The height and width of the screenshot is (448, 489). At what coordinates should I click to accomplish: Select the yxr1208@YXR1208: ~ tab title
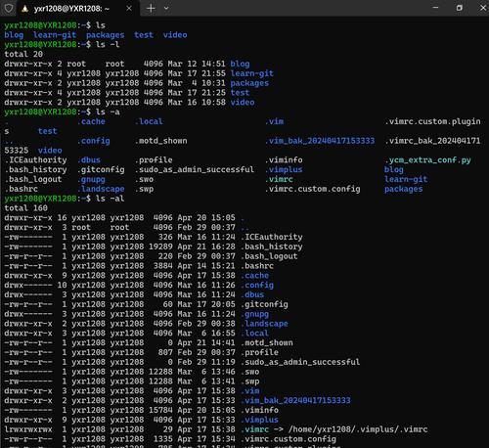coord(71,9)
